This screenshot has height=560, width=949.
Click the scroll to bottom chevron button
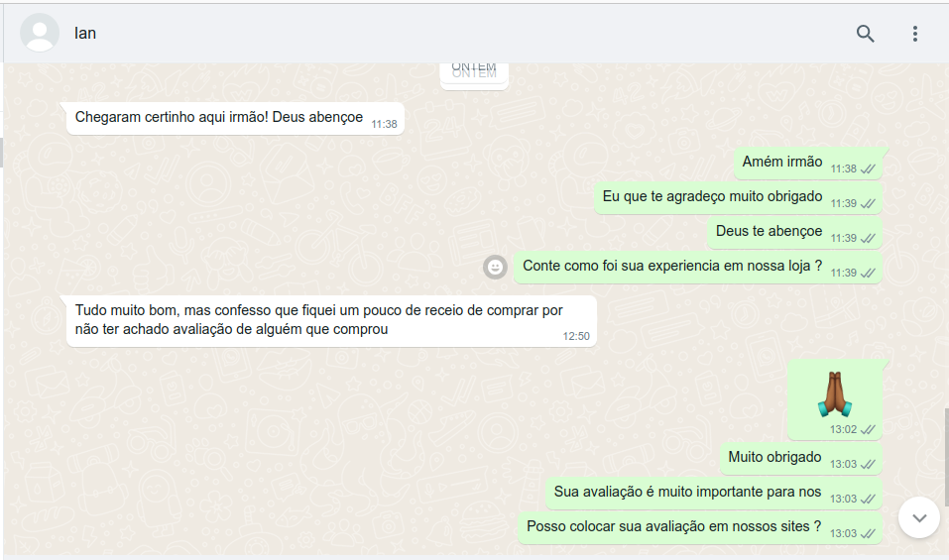pyautogui.click(x=919, y=517)
